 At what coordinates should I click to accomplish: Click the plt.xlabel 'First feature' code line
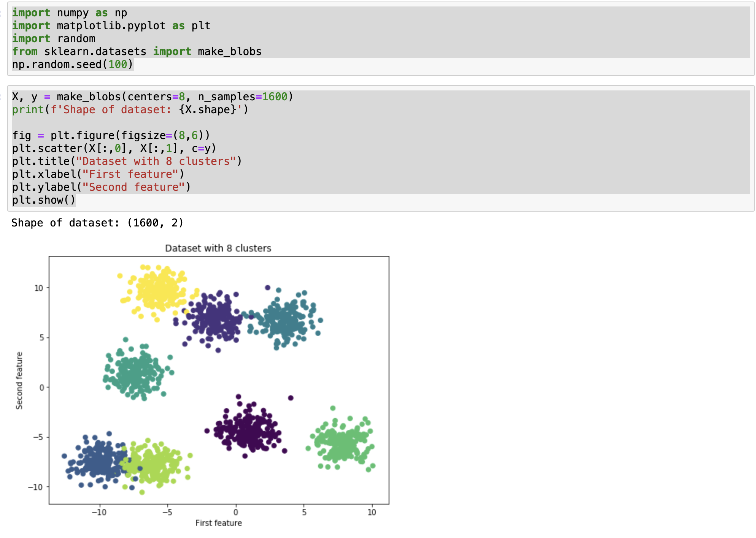pyautogui.click(x=98, y=174)
